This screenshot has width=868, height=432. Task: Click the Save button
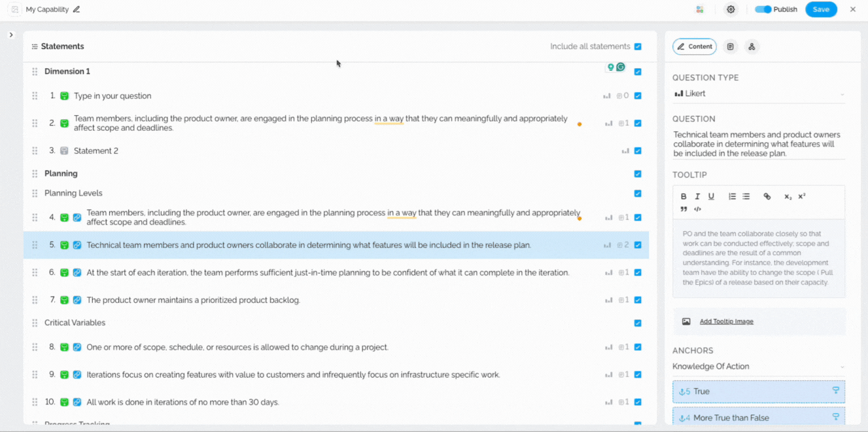click(821, 10)
